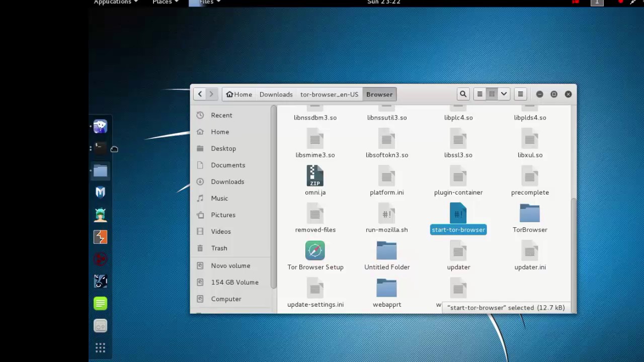Select the libsmime3.so file icon
Image resolution: width=644 pixels, height=362 pixels.
tap(315, 139)
